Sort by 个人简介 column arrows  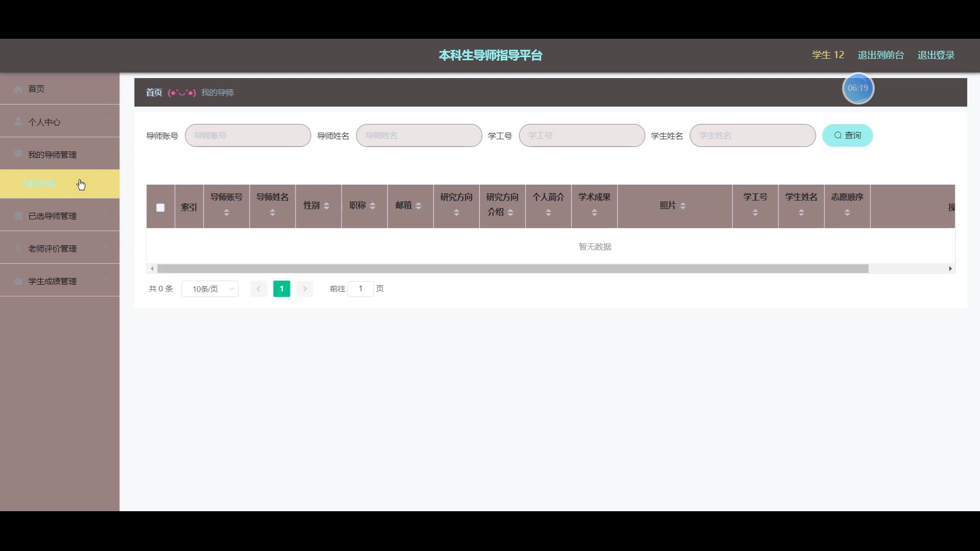coord(548,213)
